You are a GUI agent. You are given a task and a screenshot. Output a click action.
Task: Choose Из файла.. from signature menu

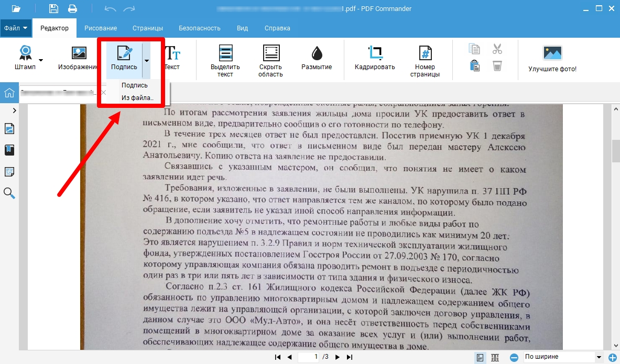pyautogui.click(x=137, y=97)
